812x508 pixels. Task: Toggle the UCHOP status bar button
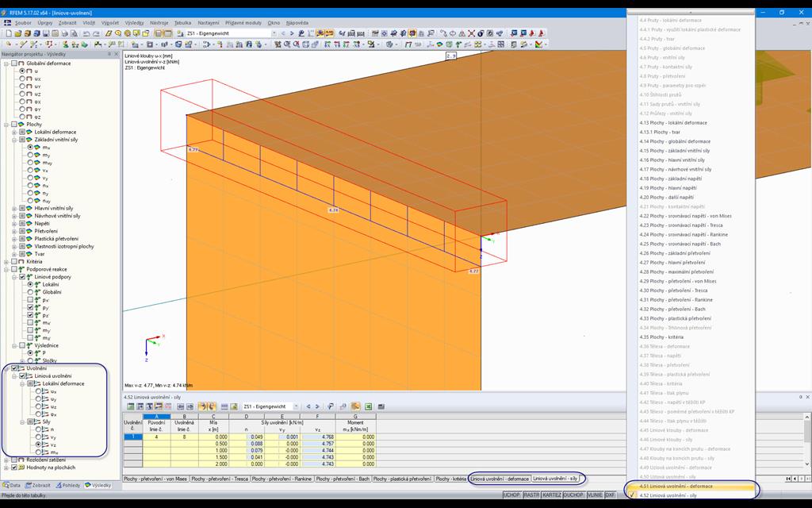click(x=511, y=495)
